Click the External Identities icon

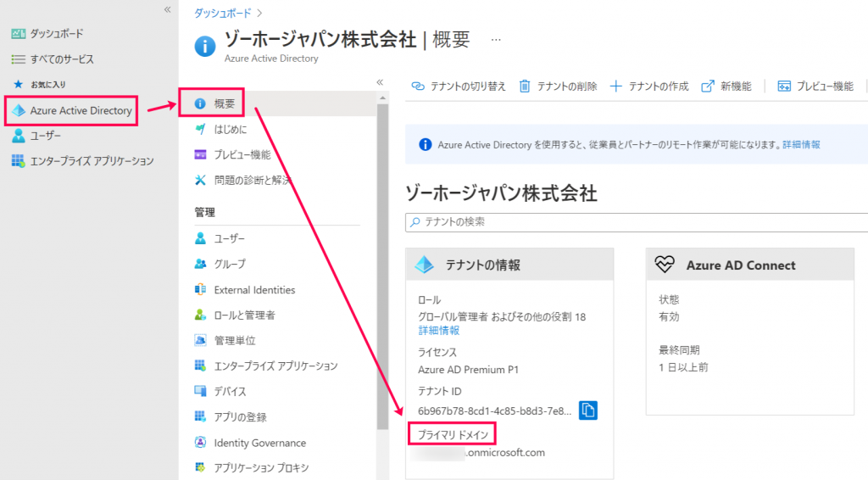tap(200, 289)
